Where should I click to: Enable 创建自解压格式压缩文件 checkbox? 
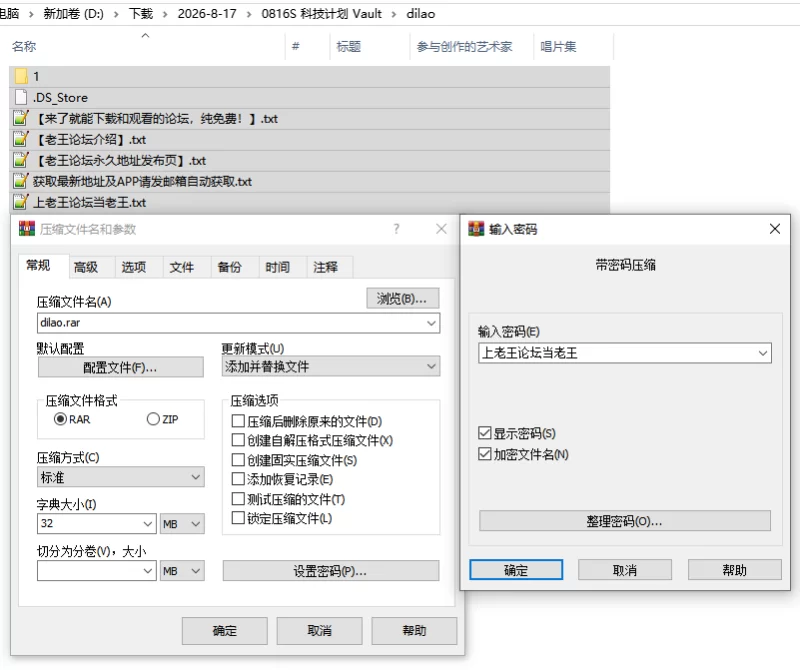point(238,440)
